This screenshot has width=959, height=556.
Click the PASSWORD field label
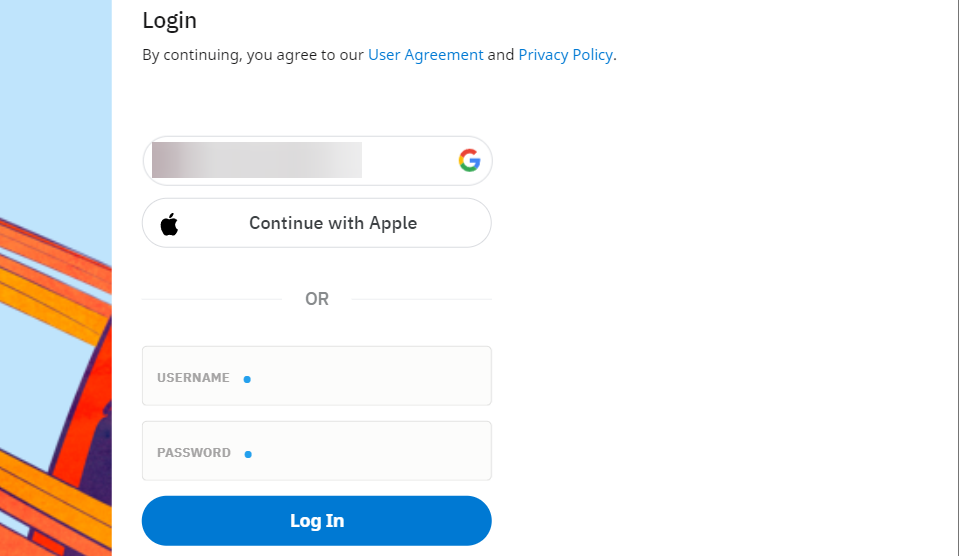click(194, 453)
